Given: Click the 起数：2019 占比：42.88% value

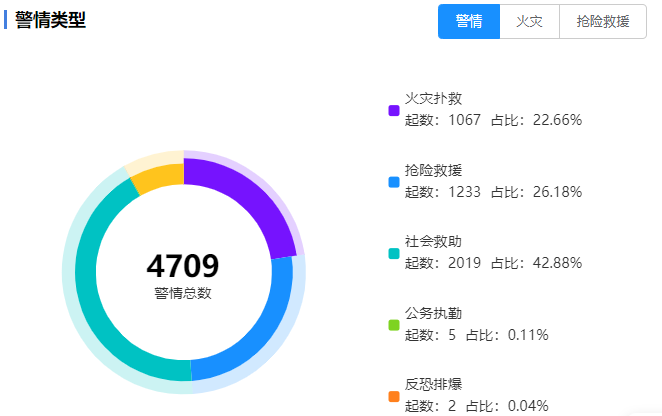Looking at the screenshot, I should tap(493, 263).
